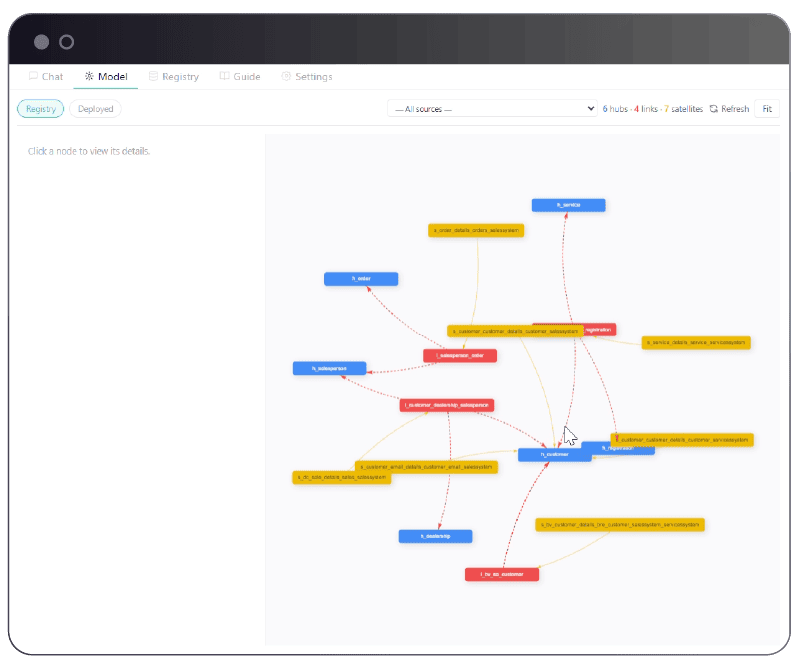Select the yellow satellite node right of h_dealership
Viewport: 801px width, 669px height.
pos(620,524)
